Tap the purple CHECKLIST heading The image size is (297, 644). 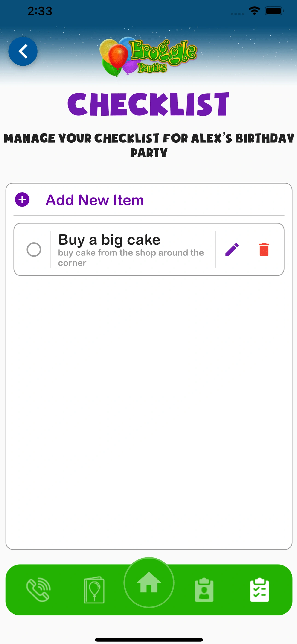pyautogui.click(x=148, y=104)
